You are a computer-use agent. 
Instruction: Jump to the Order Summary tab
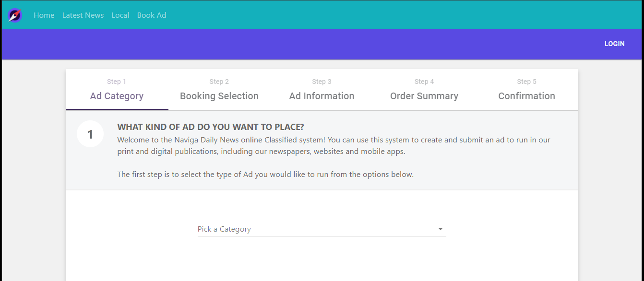(424, 96)
